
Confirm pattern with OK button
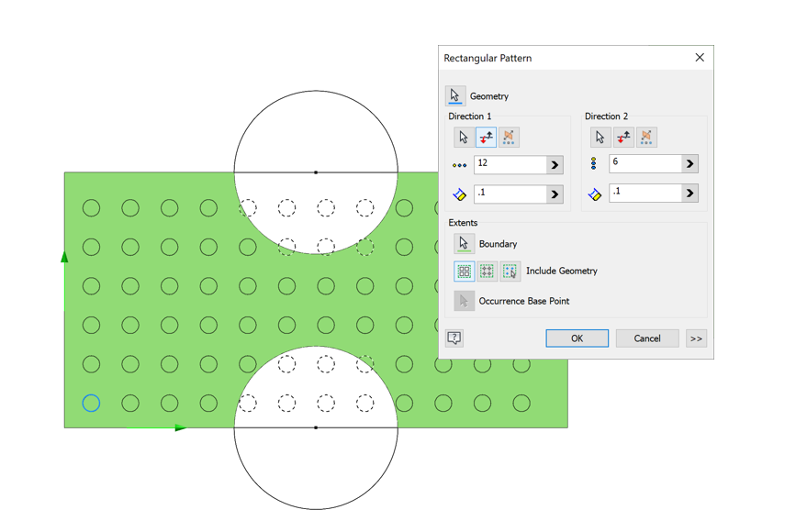pyautogui.click(x=577, y=338)
